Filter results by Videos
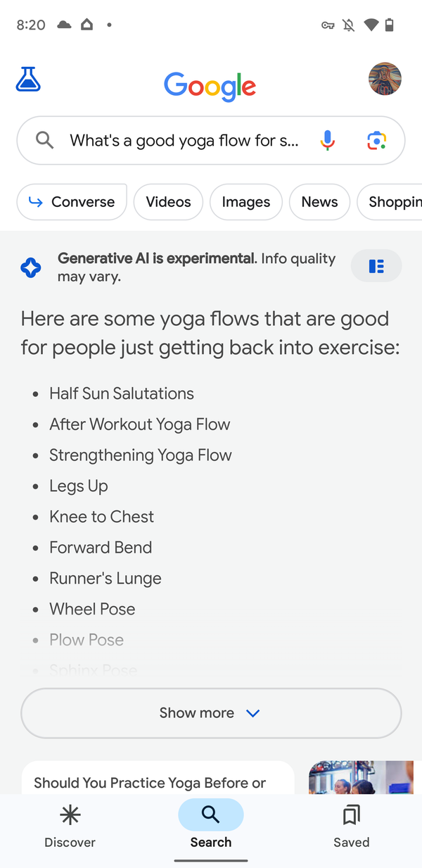Viewport: 422px width, 868px height. coord(168,202)
